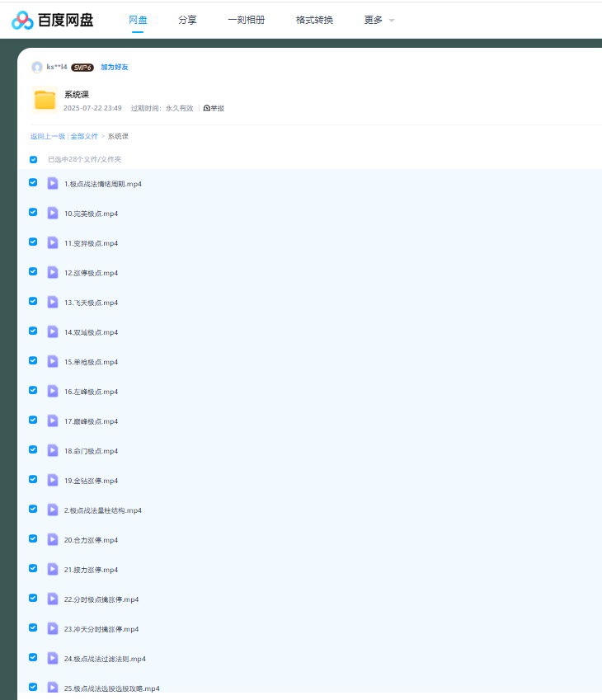
Task: Click the SVIP6 membership badge
Action: [82, 68]
